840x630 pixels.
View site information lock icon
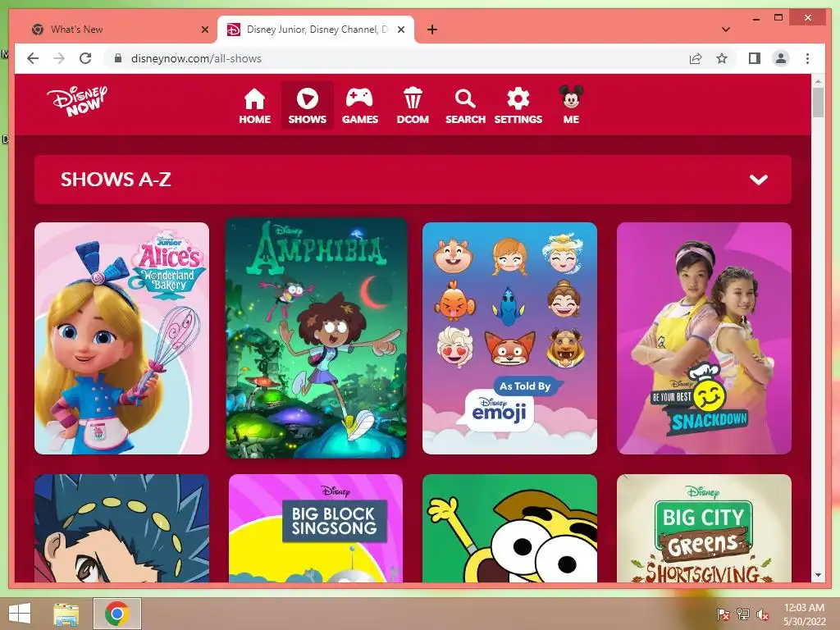coord(118,58)
